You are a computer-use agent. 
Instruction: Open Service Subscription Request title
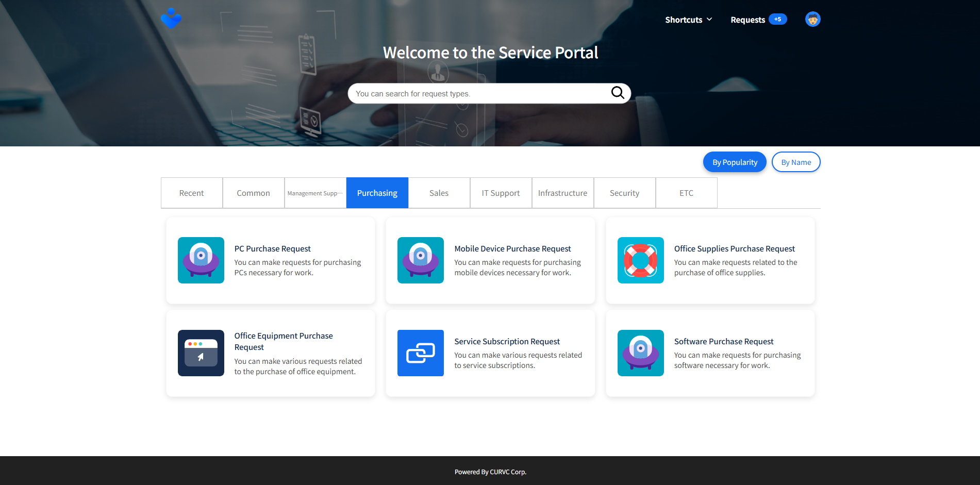point(507,341)
